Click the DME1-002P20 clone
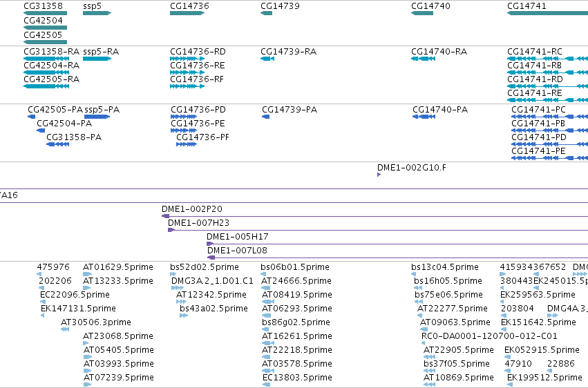The height and width of the screenshot is (388, 588). (374, 217)
